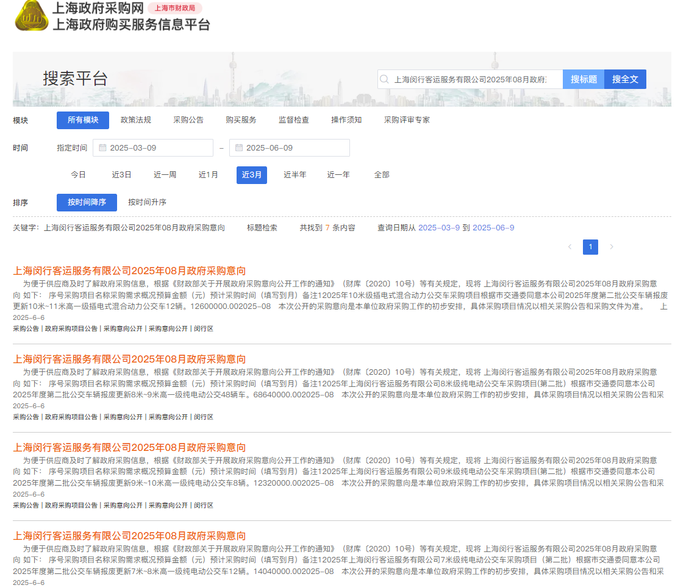Select the 全部 time range option
This screenshot has width=700, height=588.
tap(382, 175)
